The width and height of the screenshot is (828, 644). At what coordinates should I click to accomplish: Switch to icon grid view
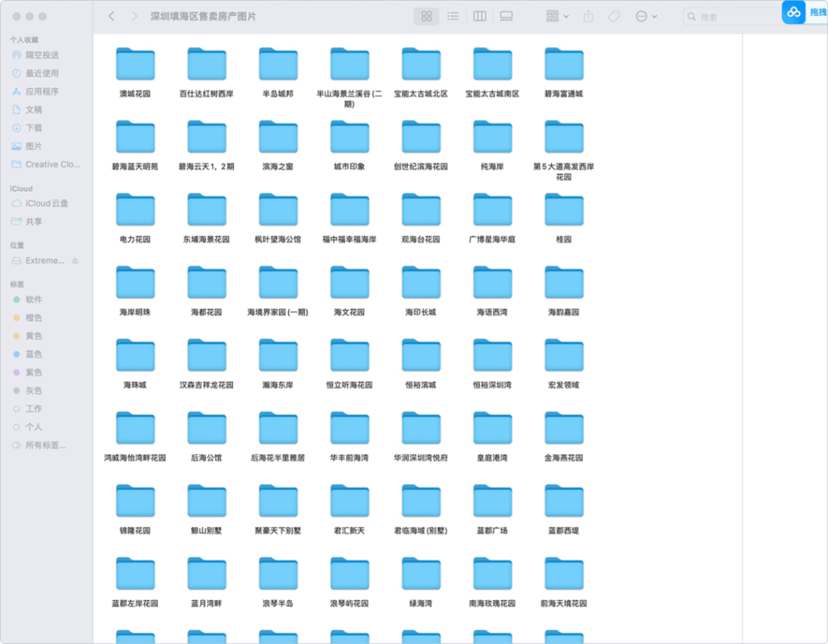click(427, 16)
